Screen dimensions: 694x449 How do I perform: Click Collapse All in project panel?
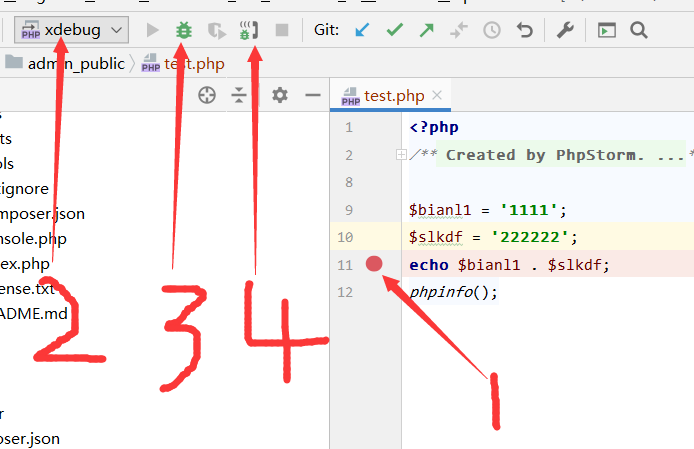(239, 95)
